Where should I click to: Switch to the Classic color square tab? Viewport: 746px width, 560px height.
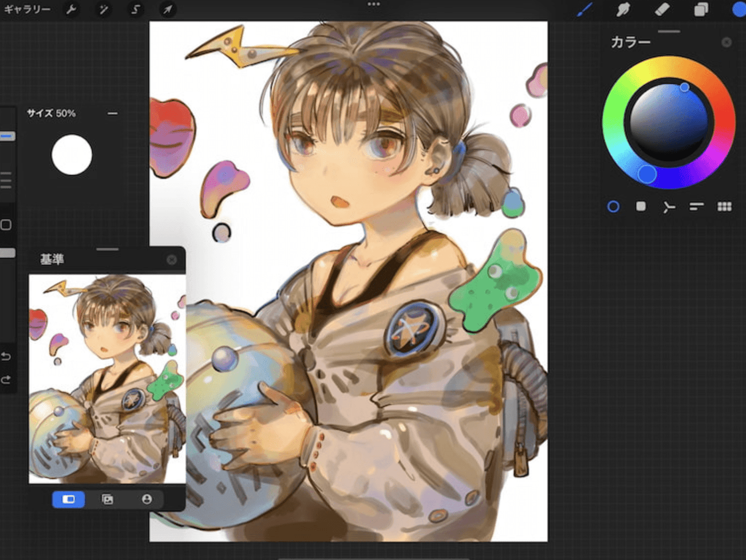tap(641, 207)
